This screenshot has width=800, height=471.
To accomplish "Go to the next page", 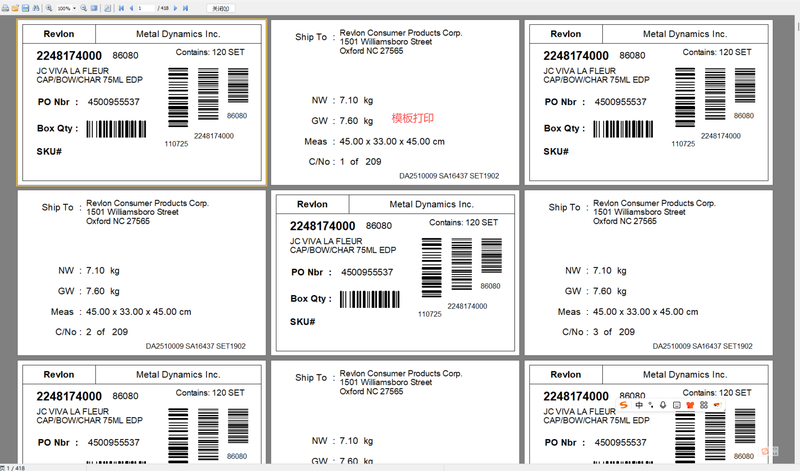I will 176,8.
